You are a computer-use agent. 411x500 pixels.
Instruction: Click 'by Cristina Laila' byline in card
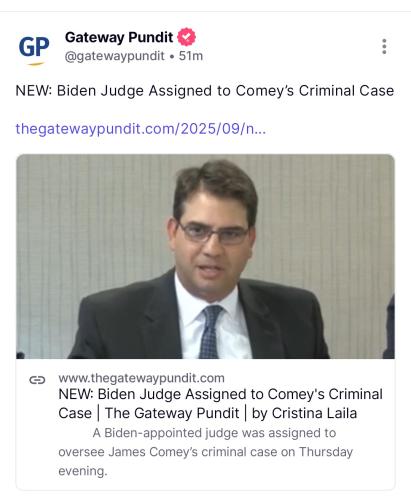tap(304, 413)
